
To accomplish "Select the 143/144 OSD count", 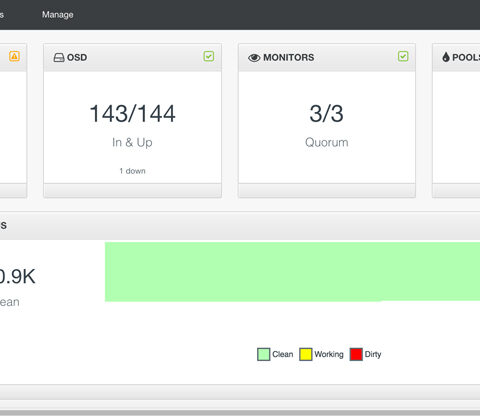I will tap(132, 114).
